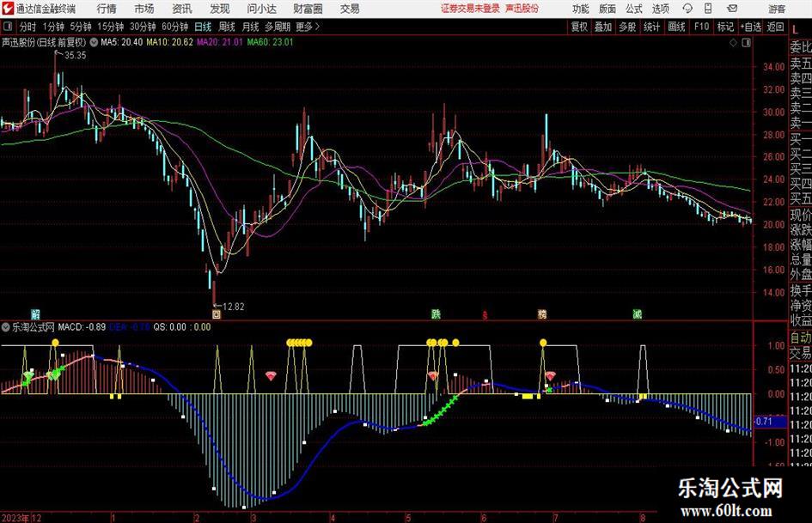Open chart settings dropdown beside 声迅股份 title

point(94,42)
